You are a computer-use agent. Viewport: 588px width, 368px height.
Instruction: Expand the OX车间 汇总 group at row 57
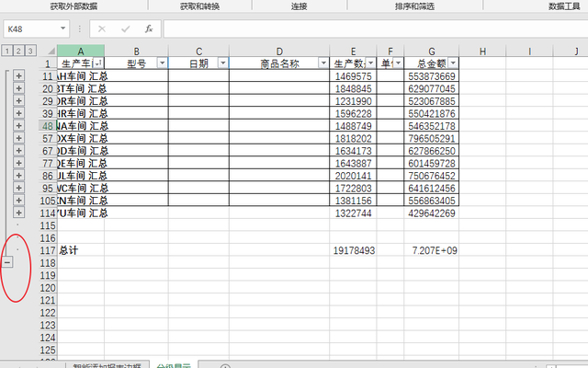pyautogui.click(x=18, y=138)
